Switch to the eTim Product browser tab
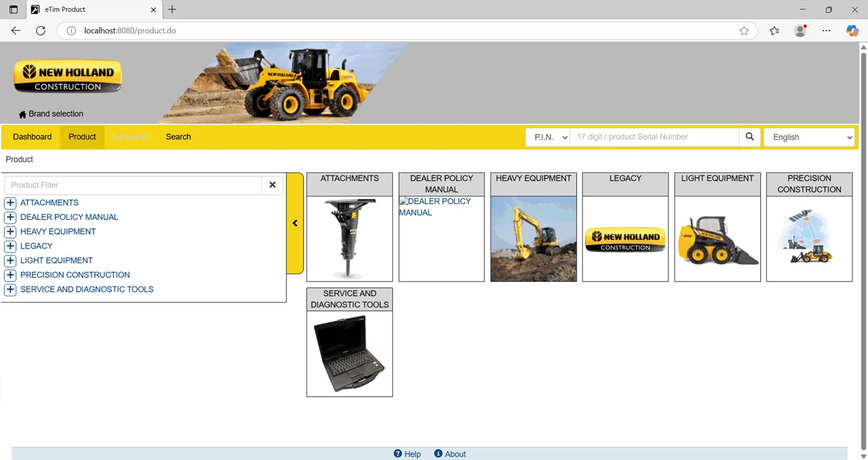This screenshot has width=868, height=460. click(x=93, y=9)
